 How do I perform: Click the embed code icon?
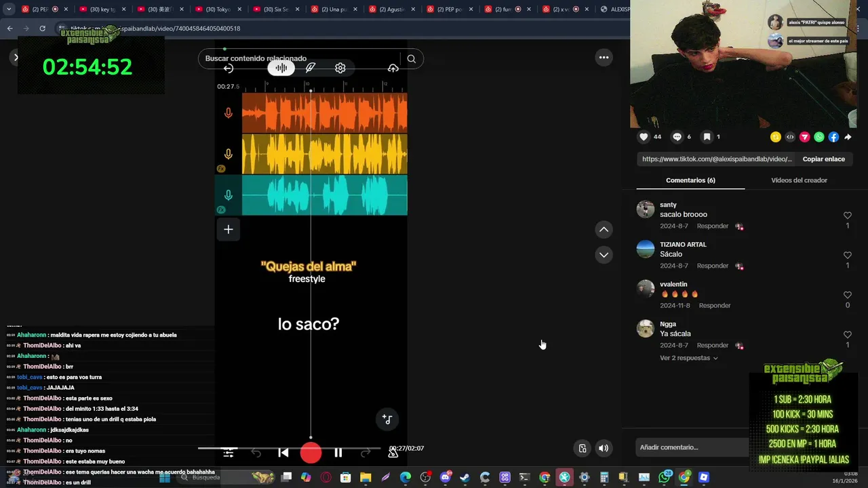(790, 137)
